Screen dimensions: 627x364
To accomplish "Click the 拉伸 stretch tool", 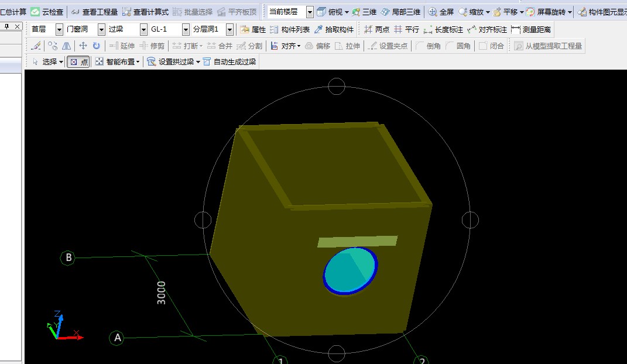I will pos(347,46).
